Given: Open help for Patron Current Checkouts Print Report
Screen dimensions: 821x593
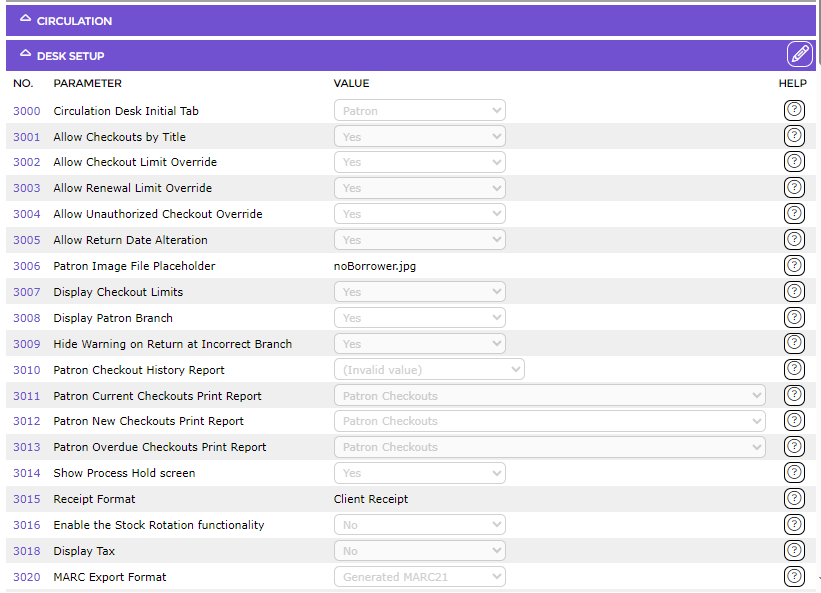Looking at the screenshot, I should [794, 395].
